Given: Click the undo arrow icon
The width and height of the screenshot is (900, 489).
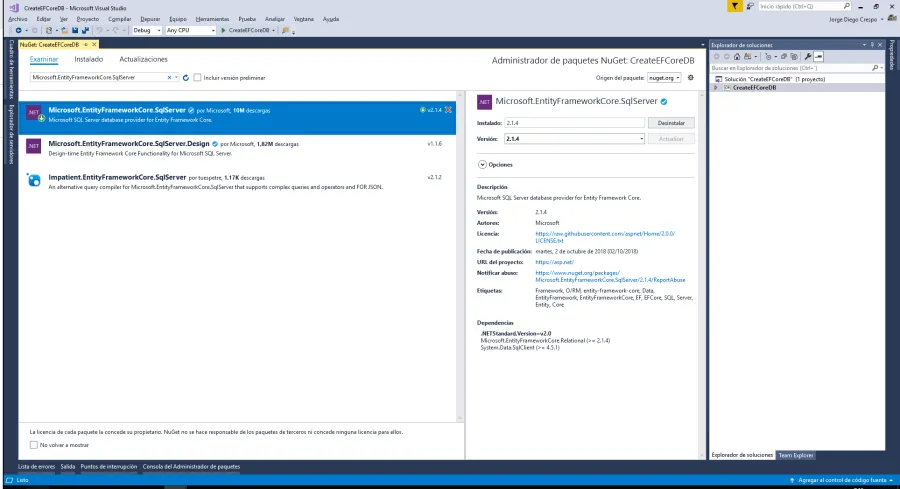Looking at the screenshot, I should 99,30.
